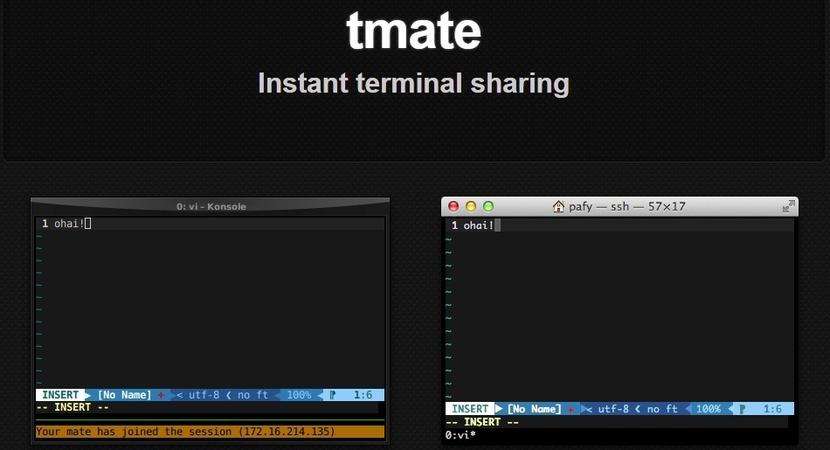Click the red plus modified marker in Konsole status line
The height and width of the screenshot is (450, 830).
[x=161, y=395]
